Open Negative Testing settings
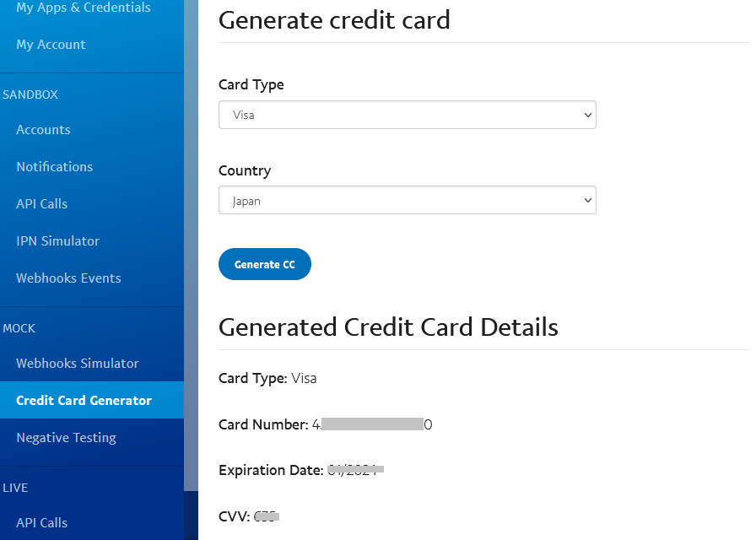Viewport: 756px width, 540px height. pyautogui.click(x=66, y=437)
